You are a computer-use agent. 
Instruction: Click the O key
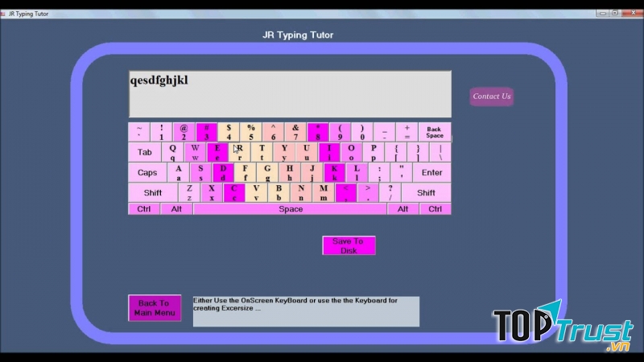pyautogui.click(x=351, y=152)
